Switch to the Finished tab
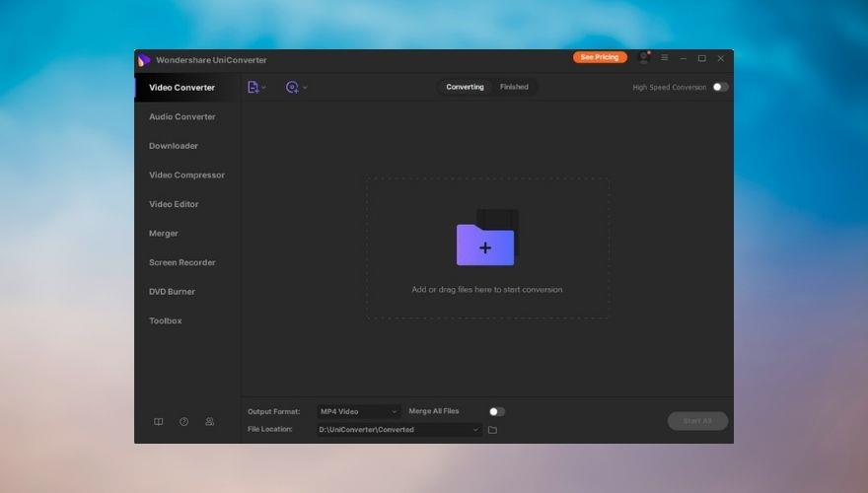The width and height of the screenshot is (868, 493). click(x=514, y=87)
